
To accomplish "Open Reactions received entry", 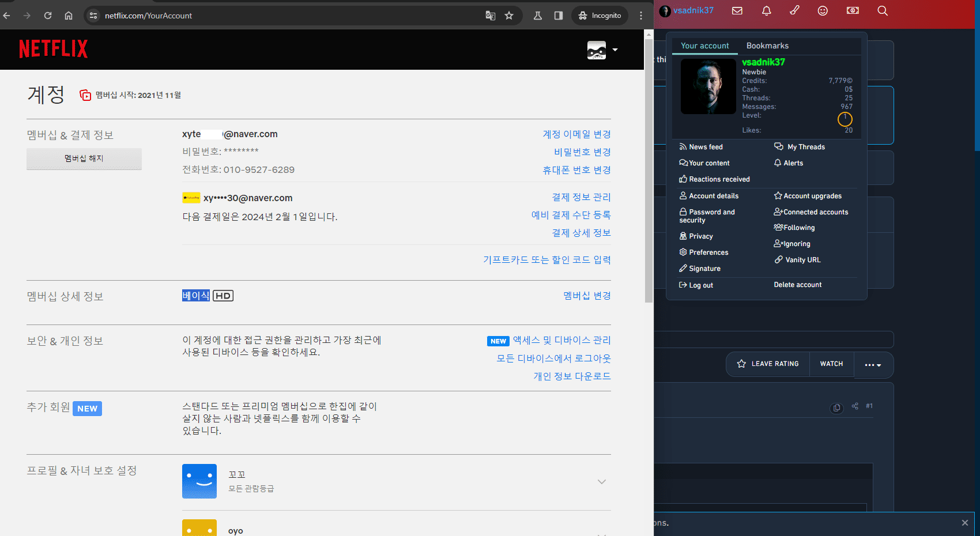I will (714, 179).
